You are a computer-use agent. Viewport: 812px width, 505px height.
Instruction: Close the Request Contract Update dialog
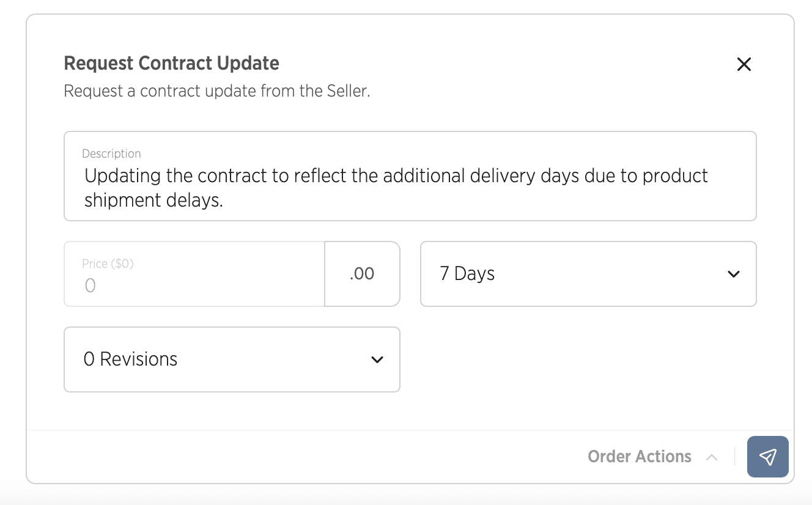pos(744,64)
